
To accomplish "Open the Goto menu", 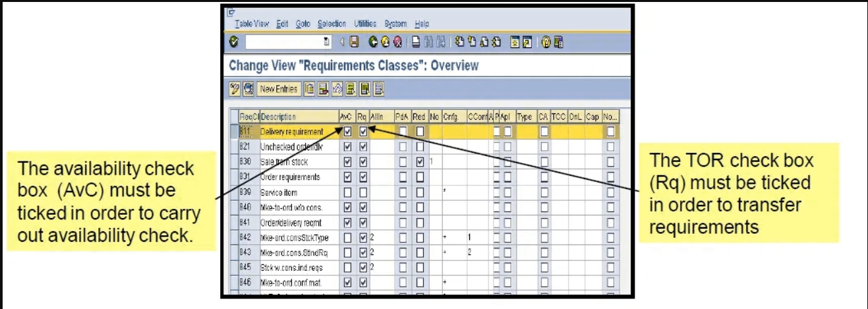I will (x=303, y=24).
